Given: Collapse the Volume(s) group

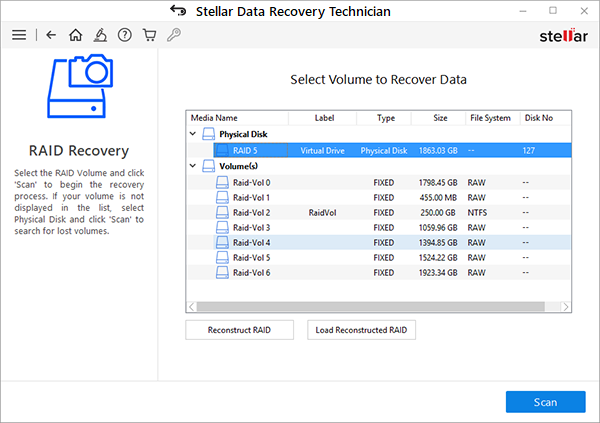Looking at the screenshot, I should click(x=193, y=166).
